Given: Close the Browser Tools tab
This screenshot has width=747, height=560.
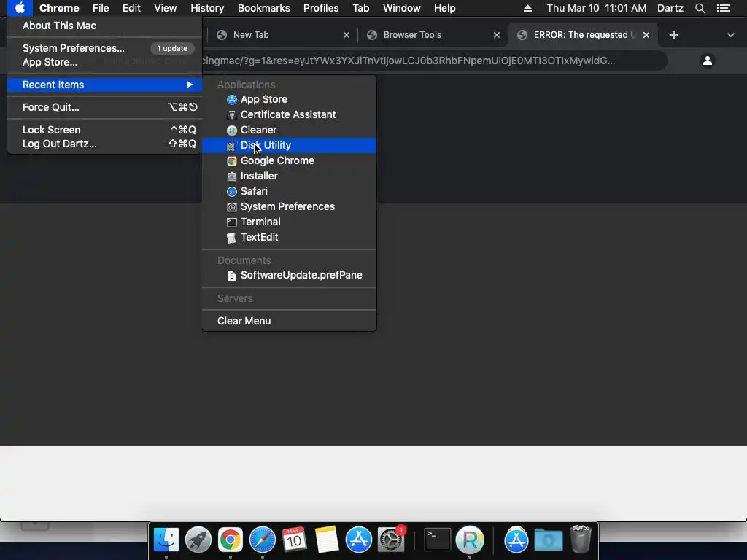Looking at the screenshot, I should click(496, 35).
